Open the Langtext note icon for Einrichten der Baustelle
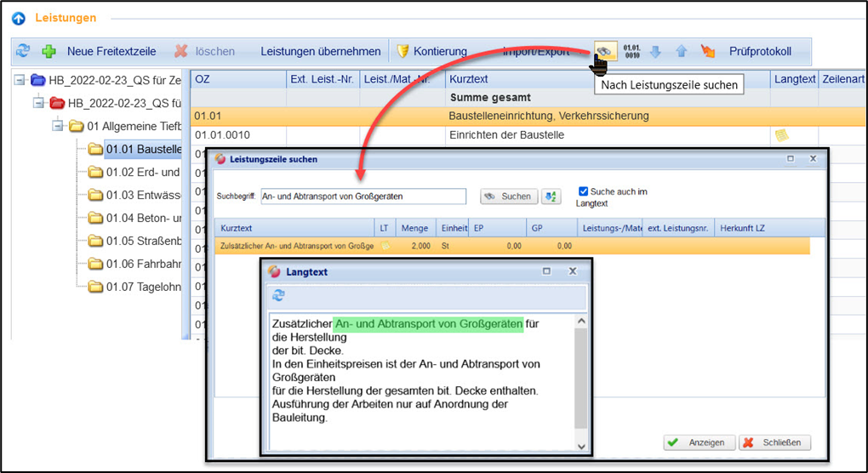The height and width of the screenshot is (473, 868). click(x=780, y=135)
